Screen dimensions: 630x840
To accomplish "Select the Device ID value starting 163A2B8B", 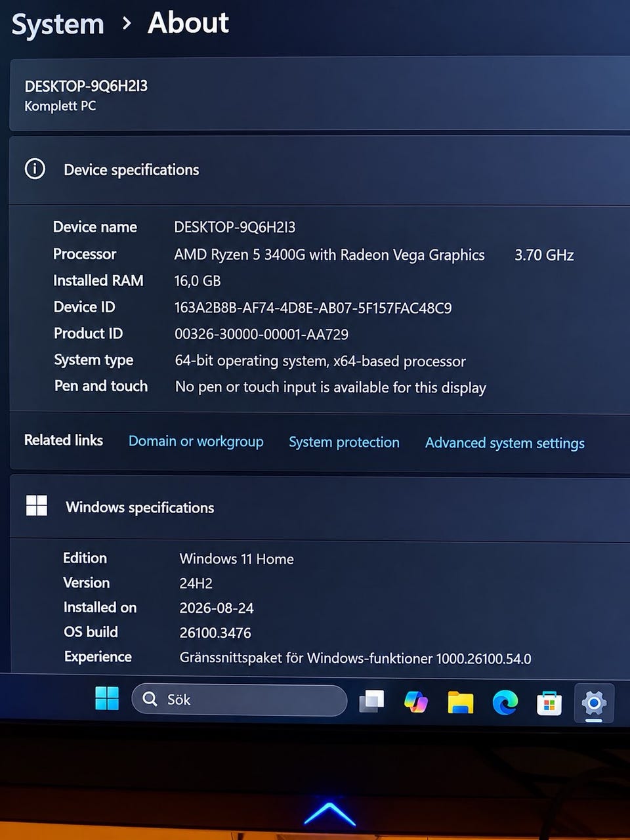I will pyautogui.click(x=313, y=308).
